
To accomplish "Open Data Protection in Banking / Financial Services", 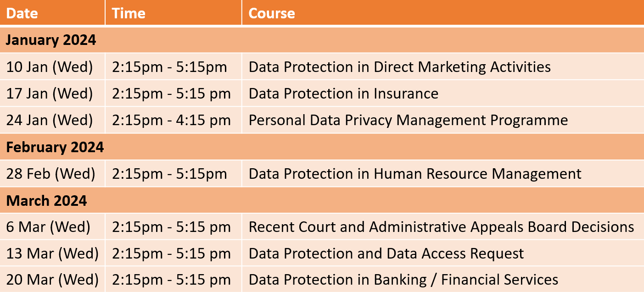I will (403, 280).
